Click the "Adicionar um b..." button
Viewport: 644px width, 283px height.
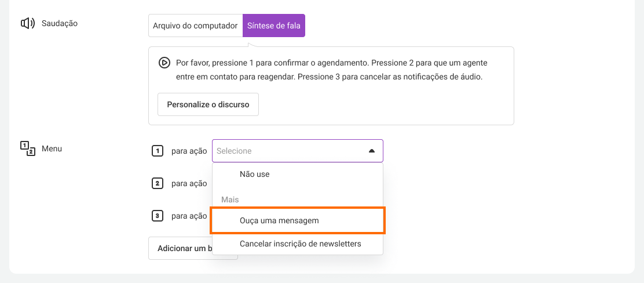coord(185,248)
